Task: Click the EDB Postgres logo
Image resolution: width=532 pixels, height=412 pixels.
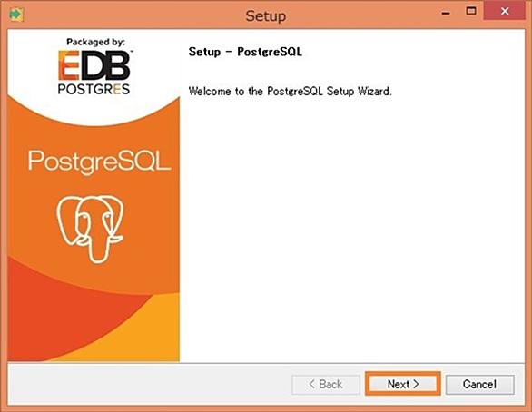Action: [x=94, y=73]
